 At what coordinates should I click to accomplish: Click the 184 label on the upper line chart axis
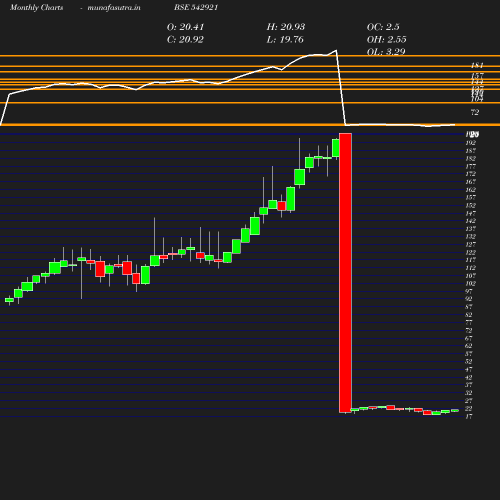coord(477,65)
